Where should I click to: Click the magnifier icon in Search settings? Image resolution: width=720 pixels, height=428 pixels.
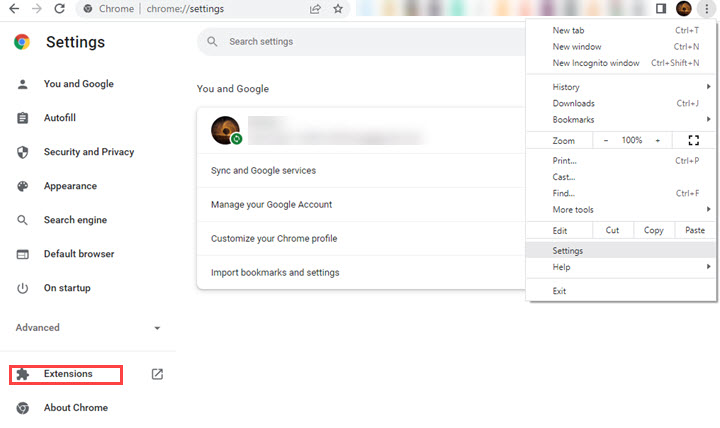pos(212,42)
